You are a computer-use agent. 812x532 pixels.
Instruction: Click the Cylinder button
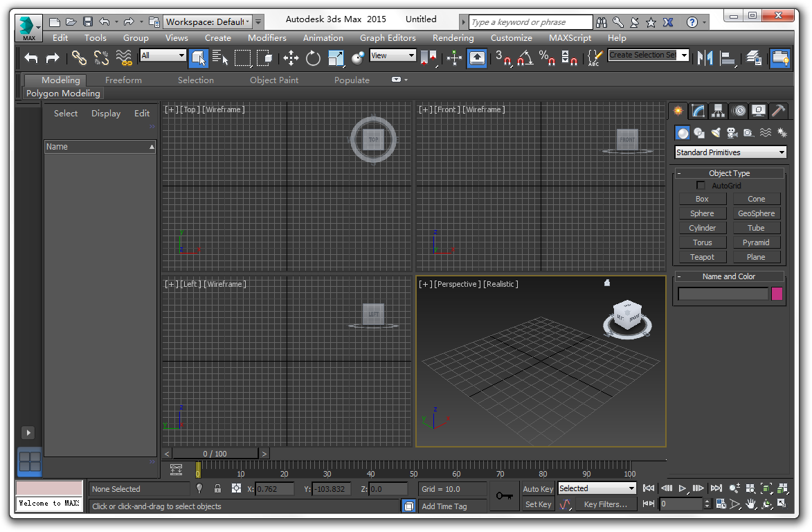[702, 228]
